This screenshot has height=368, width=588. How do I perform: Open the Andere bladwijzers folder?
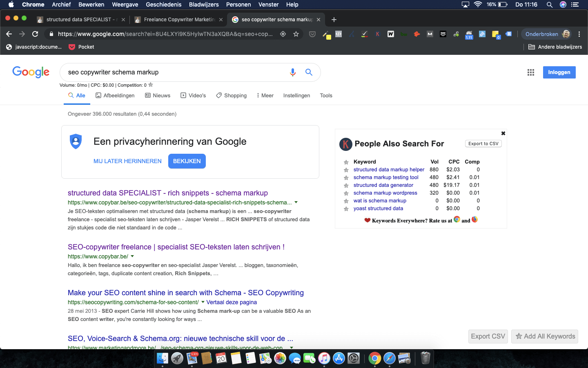point(555,47)
